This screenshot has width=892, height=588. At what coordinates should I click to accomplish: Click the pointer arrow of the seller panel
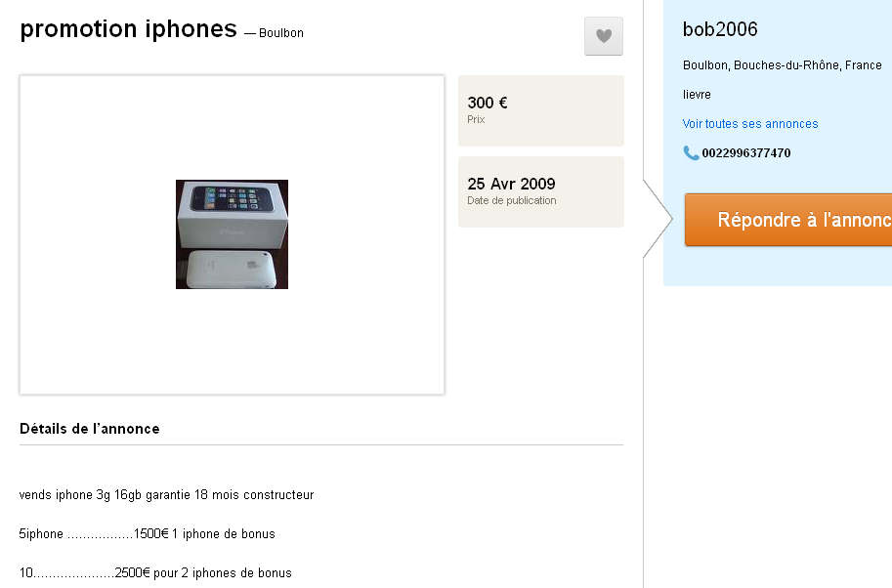tap(658, 219)
